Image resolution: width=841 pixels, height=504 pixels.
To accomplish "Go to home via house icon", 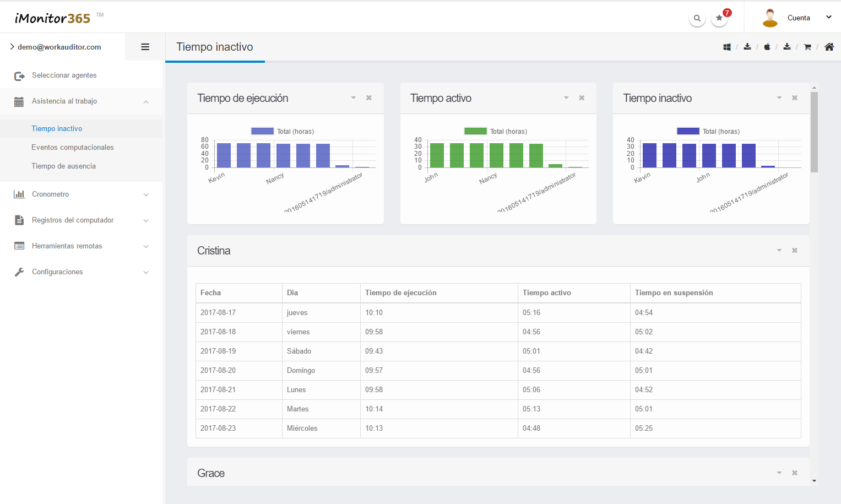I will point(829,47).
